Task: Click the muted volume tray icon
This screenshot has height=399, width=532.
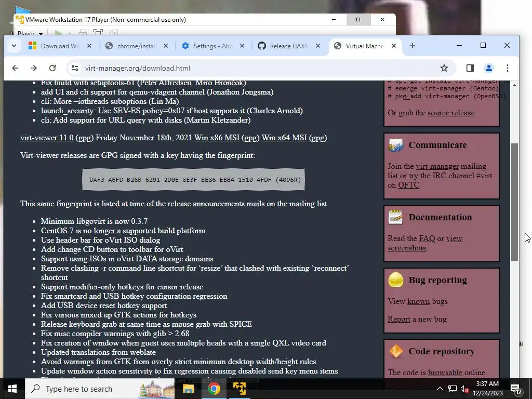Action: pyautogui.click(x=464, y=389)
